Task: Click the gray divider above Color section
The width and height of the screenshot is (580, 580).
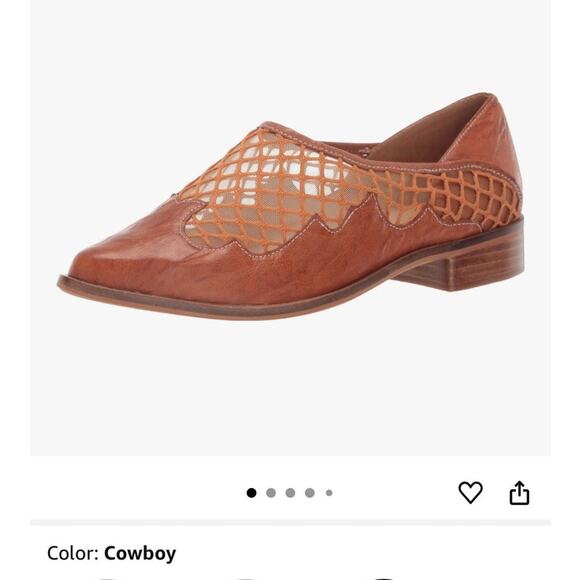Action: pyautogui.click(x=290, y=523)
